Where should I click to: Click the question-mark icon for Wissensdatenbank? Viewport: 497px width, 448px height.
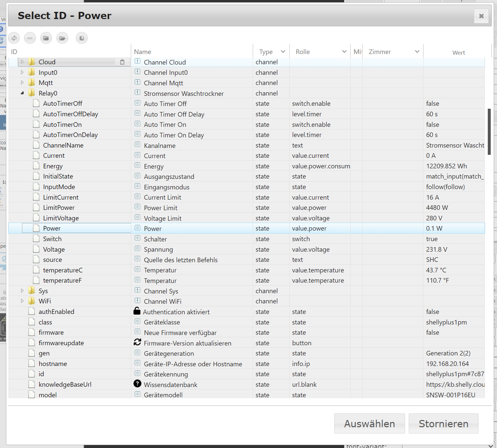point(137,384)
